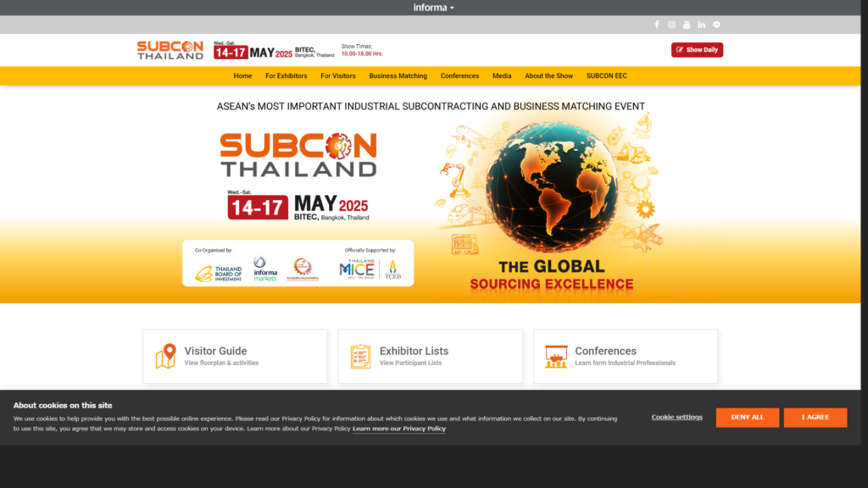868x488 pixels.
Task: Open the Exhibitor Lists card title
Action: coord(414,351)
